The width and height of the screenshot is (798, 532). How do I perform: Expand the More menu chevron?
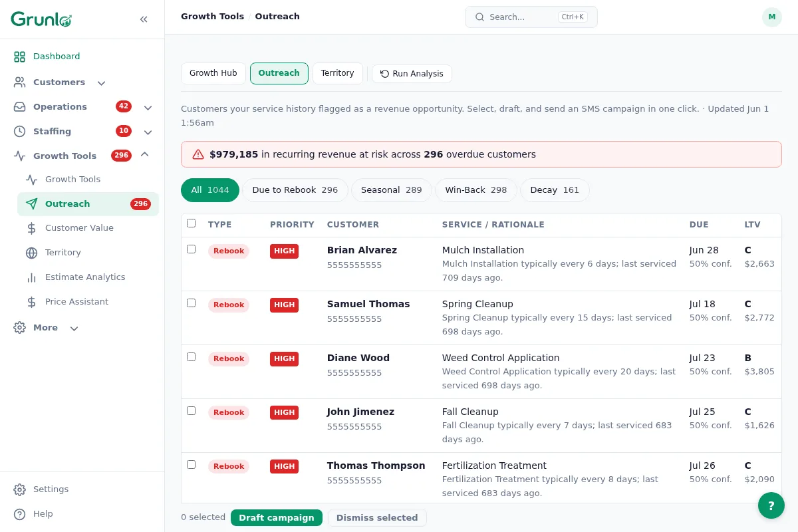(x=74, y=329)
